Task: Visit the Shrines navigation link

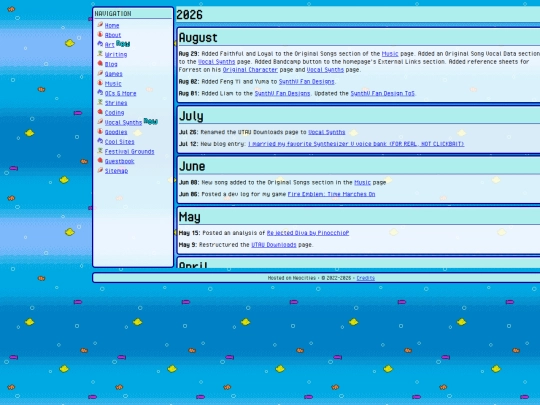Action: 116,103
